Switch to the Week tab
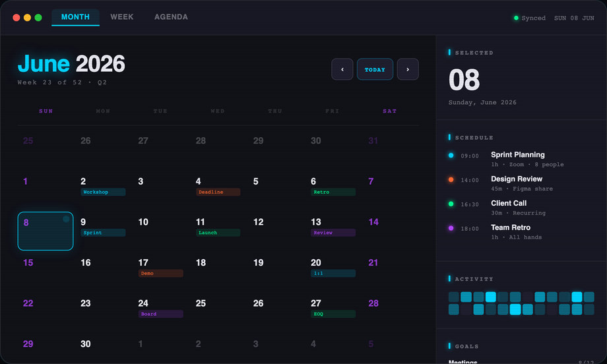 pos(122,17)
